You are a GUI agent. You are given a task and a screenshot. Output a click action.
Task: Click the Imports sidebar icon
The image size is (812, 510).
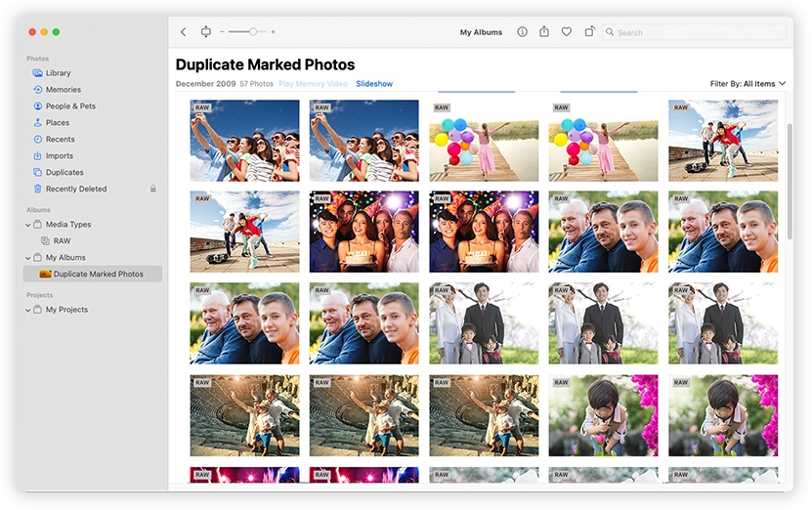point(37,156)
